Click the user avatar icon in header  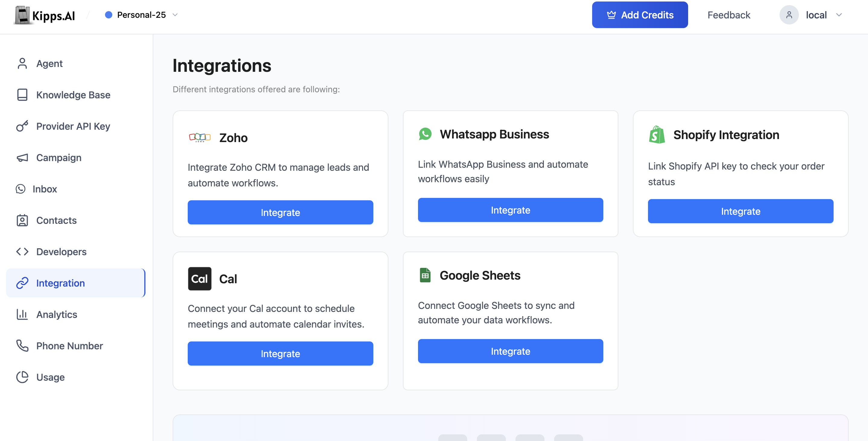[789, 15]
